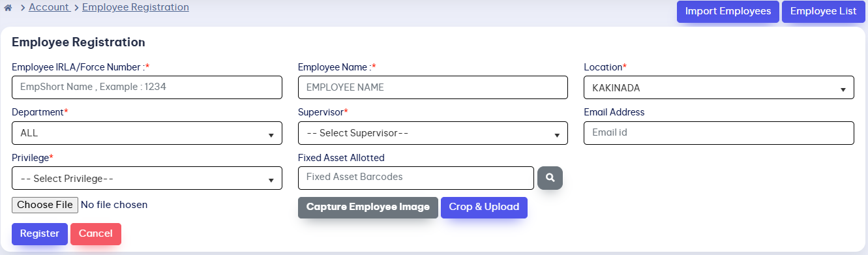
Task: Expand the Select Privilege dropdown
Action: click(147, 178)
